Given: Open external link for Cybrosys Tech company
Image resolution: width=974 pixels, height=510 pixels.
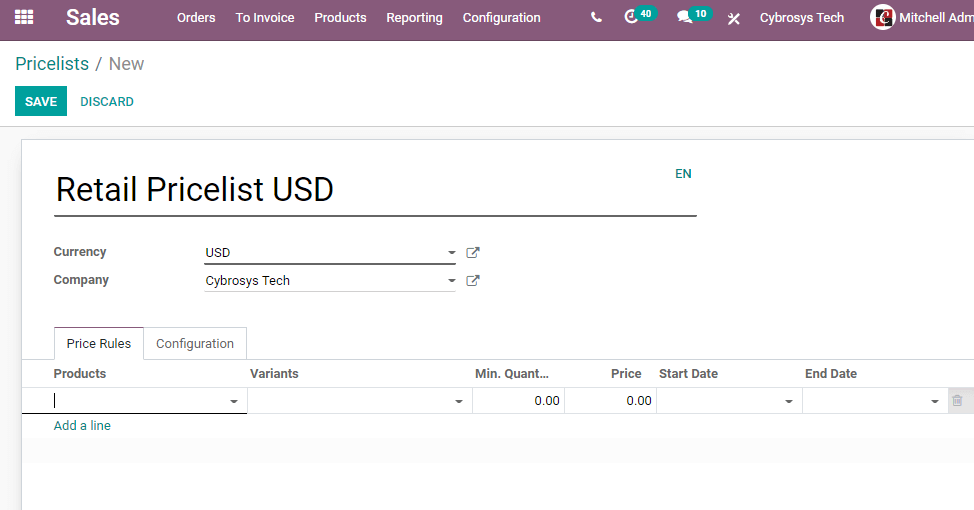Looking at the screenshot, I should [x=473, y=281].
